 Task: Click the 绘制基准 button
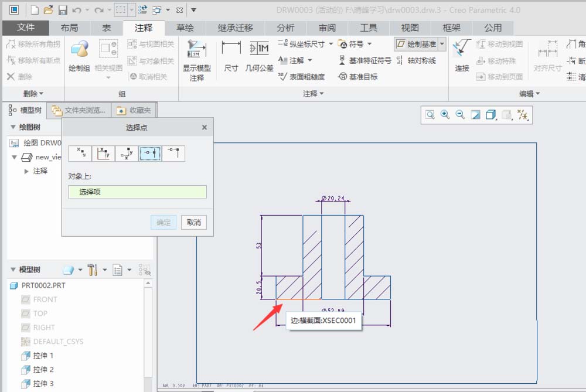pyautogui.click(x=416, y=44)
